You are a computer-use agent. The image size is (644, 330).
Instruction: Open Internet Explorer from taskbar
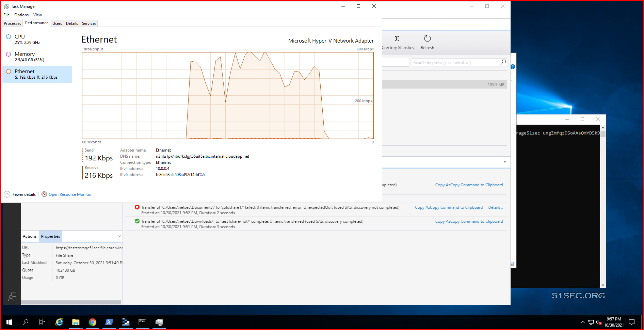pos(59,322)
